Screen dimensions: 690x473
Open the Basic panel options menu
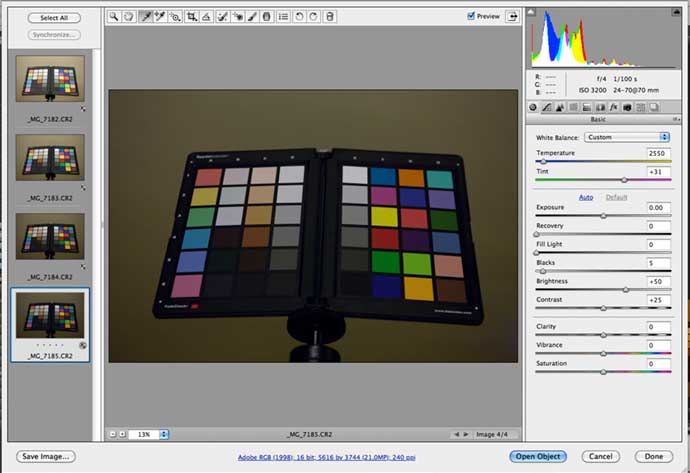675,119
